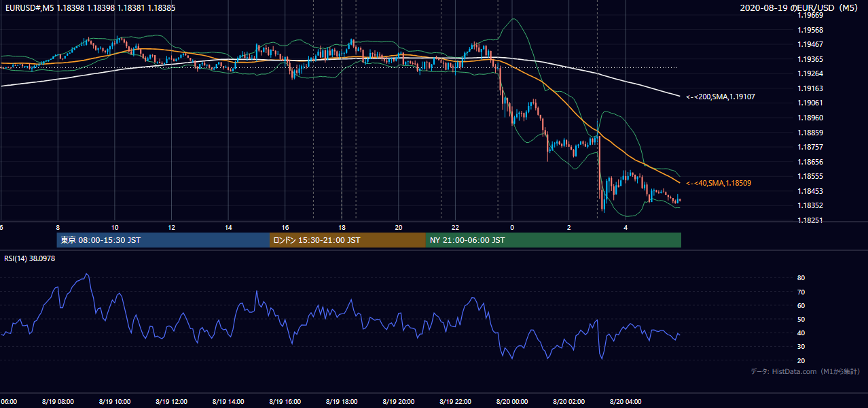This screenshot has height=408, width=868.
Task: Click RSI scale value 60
Action: pyautogui.click(x=801, y=306)
